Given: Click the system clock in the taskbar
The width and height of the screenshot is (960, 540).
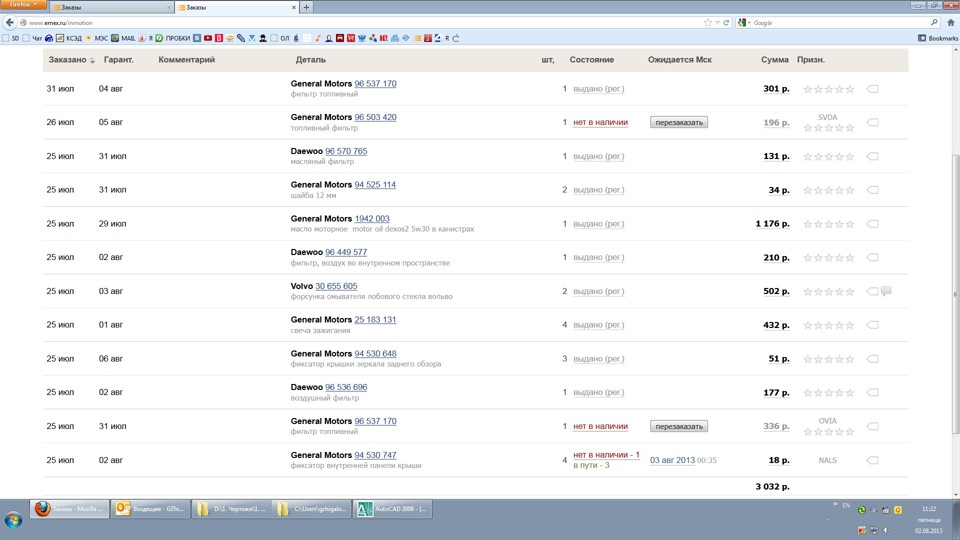Looking at the screenshot, I should (929, 519).
